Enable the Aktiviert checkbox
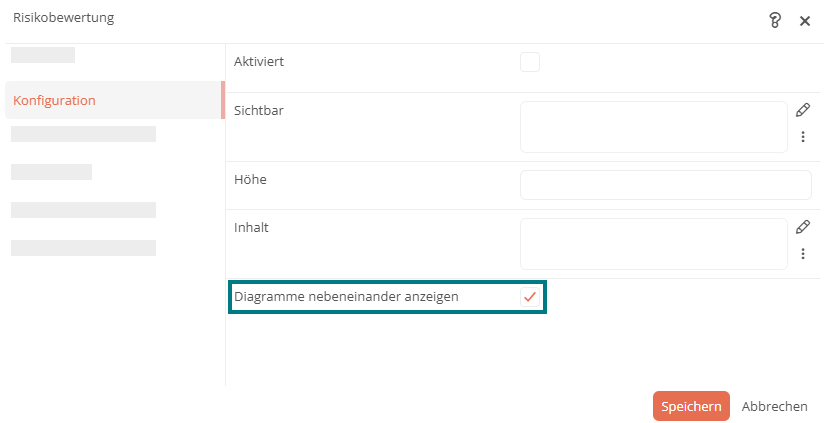829x423 pixels. point(530,62)
